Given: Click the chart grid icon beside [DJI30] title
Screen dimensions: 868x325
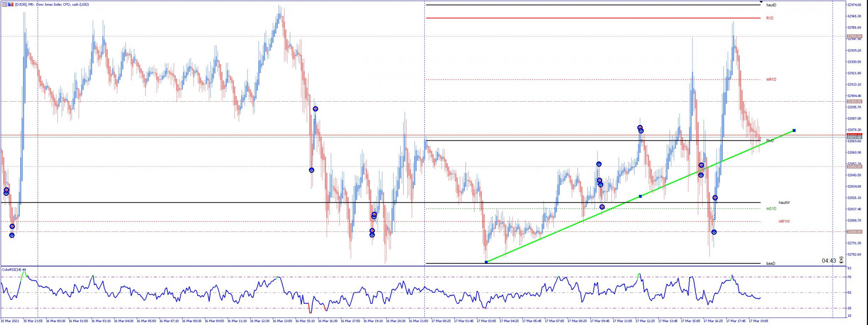Looking at the screenshot, I should (4, 4).
